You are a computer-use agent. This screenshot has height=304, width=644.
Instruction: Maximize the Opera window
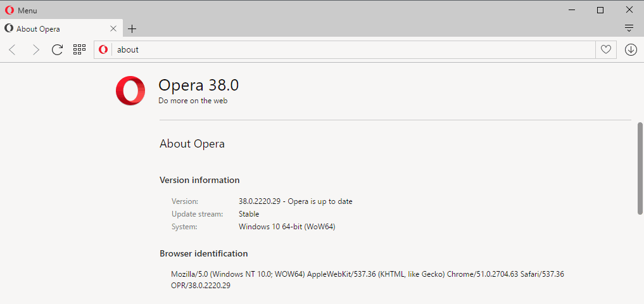click(x=600, y=10)
